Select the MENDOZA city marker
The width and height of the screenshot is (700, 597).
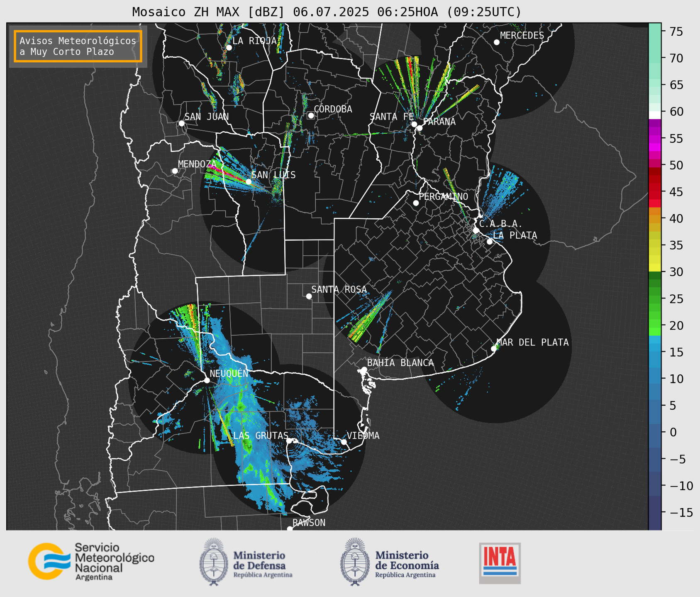click(x=175, y=171)
